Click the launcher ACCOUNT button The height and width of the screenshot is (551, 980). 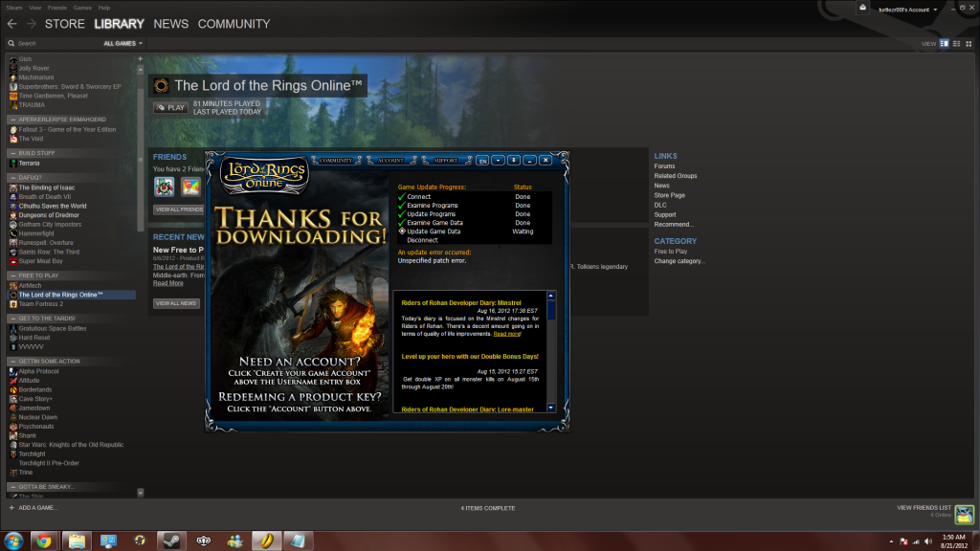[x=390, y=161]
